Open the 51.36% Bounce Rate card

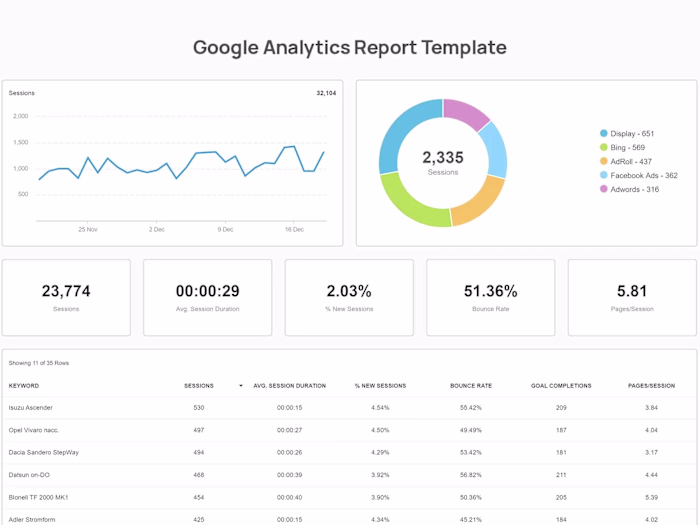click(x=491, y=297)
